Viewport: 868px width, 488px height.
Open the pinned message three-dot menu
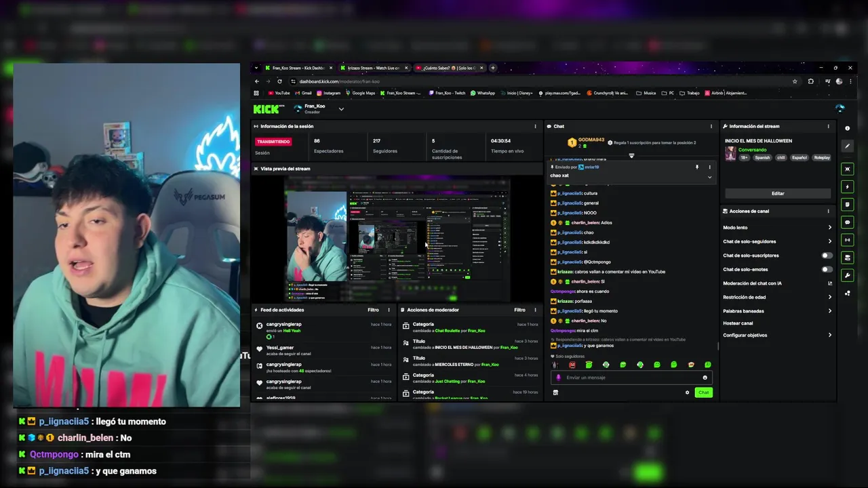tap(710, 167)
